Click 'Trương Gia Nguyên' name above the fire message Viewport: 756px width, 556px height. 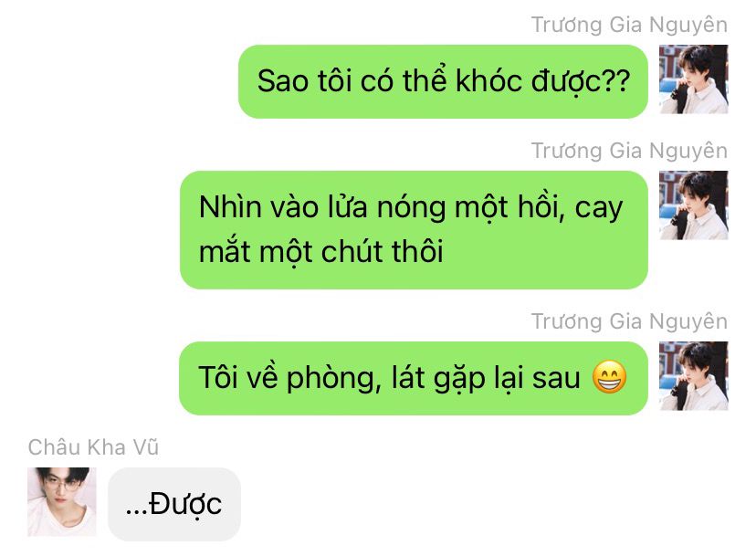tap(629, 151)
